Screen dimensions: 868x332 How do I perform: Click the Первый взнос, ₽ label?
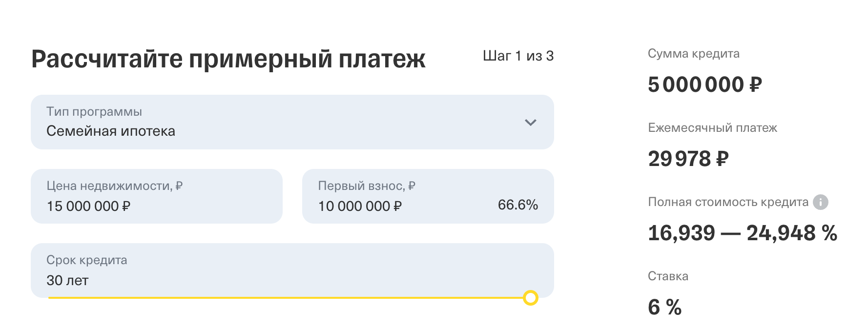coord(367,186)
